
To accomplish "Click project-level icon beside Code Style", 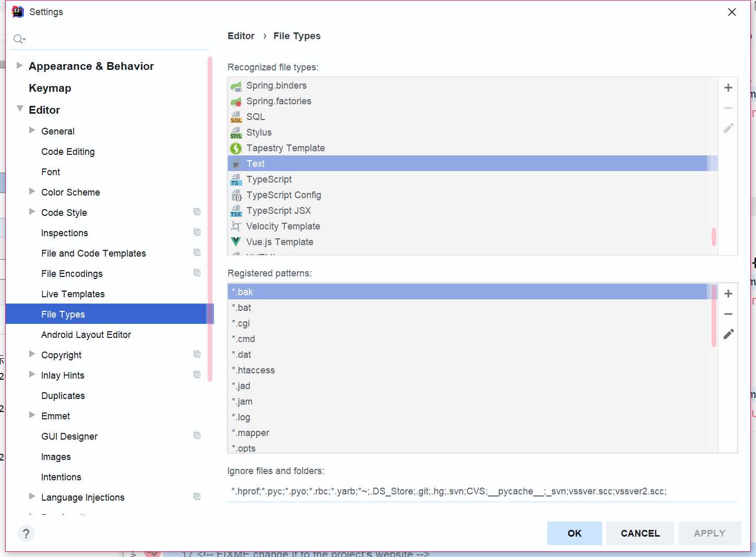I will click(197, 212).
